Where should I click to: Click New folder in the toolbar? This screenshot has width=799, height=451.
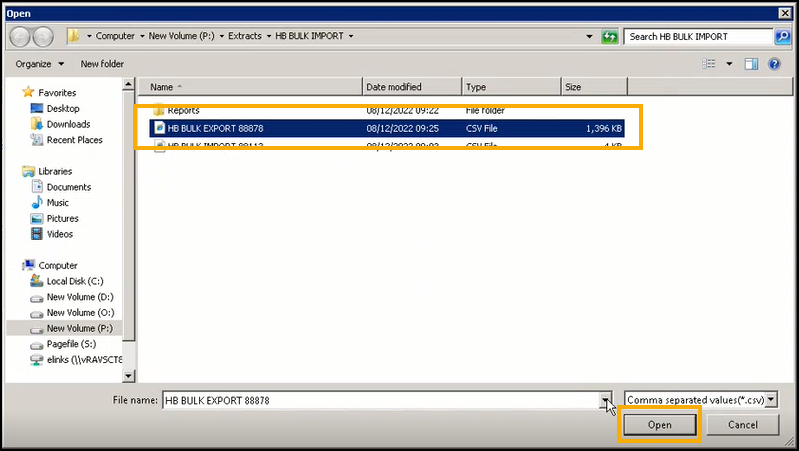(102, 64)
